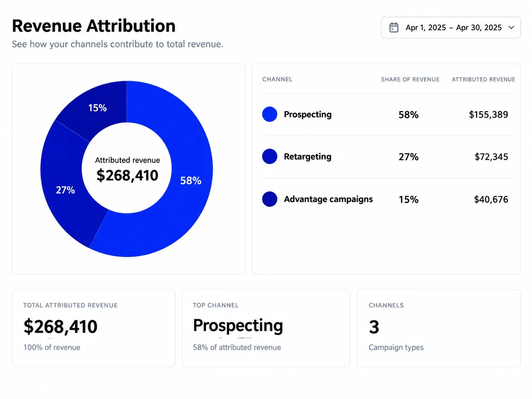Click the Retargeting color dot
532x399 pixels.
pos(270,156)
